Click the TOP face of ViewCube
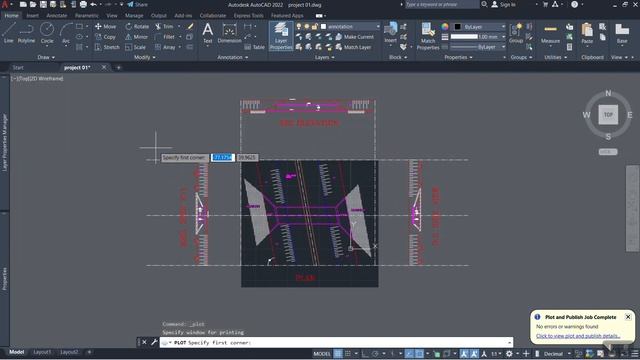The height and width of the screenshot is (360, 640). click(608, 114)
